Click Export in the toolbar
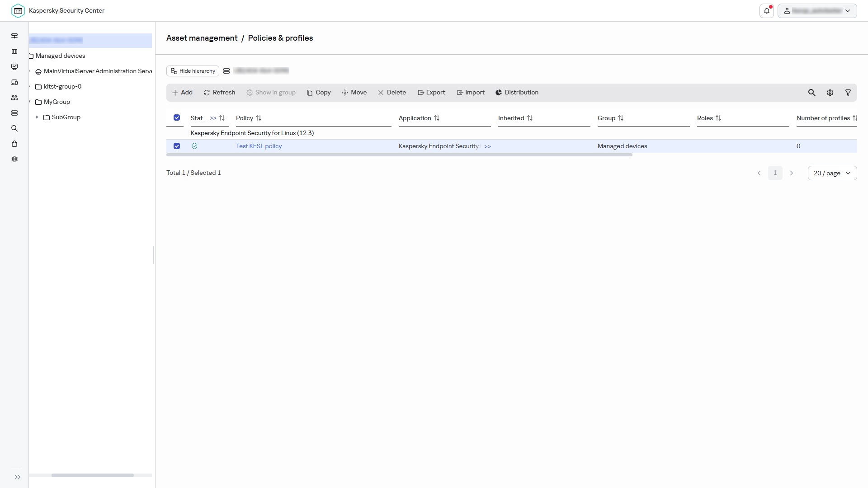The height and width of the screenshot is (488, 868). click(431, 93)
